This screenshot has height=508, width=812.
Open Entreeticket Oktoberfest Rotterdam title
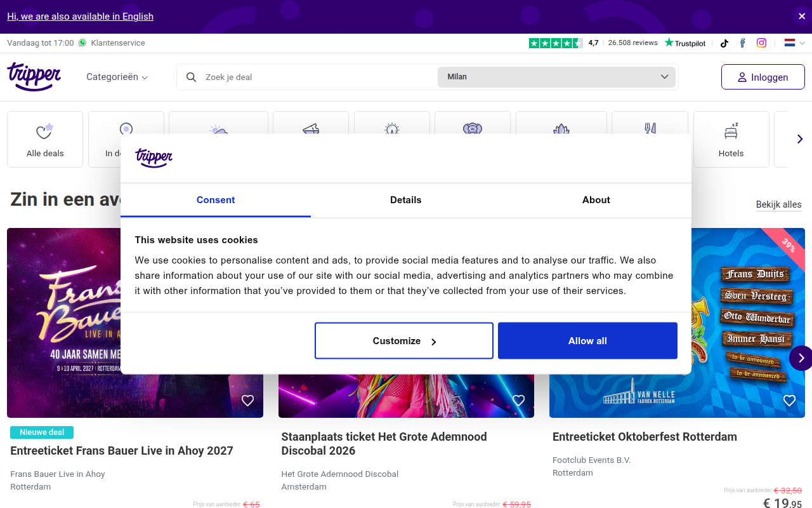click(645, 437)
